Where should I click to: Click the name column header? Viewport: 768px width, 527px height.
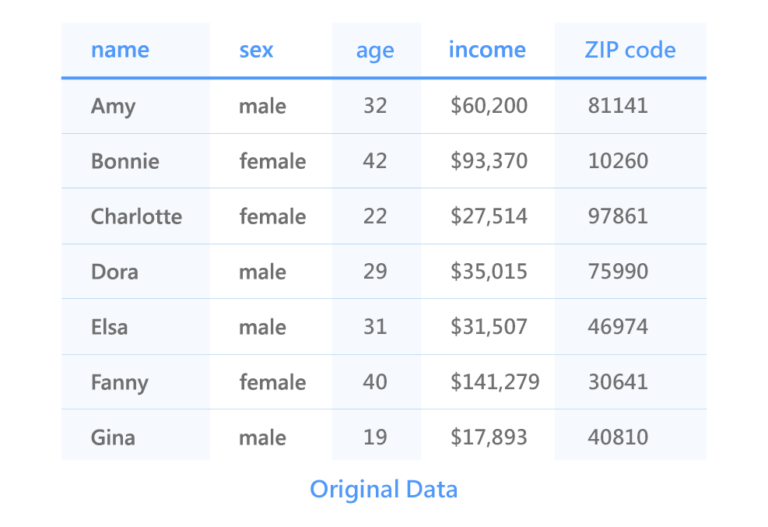(120, 50)
